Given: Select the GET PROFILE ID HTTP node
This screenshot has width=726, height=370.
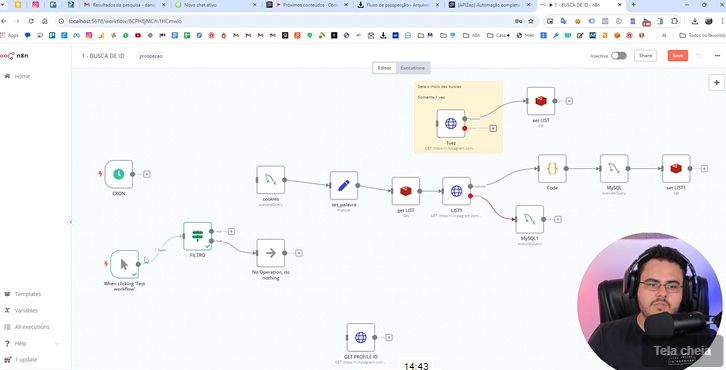Looking at the screenshot, I should (x=361, y=338).
